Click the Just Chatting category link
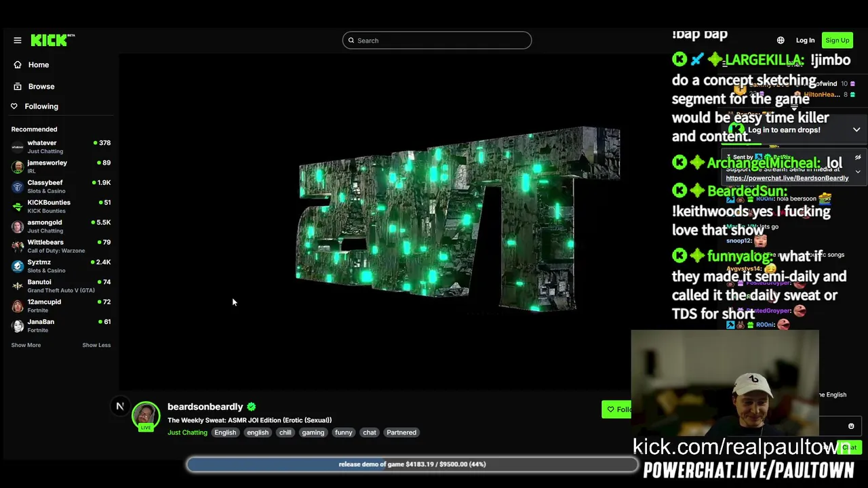 click(x=187, y=432)
